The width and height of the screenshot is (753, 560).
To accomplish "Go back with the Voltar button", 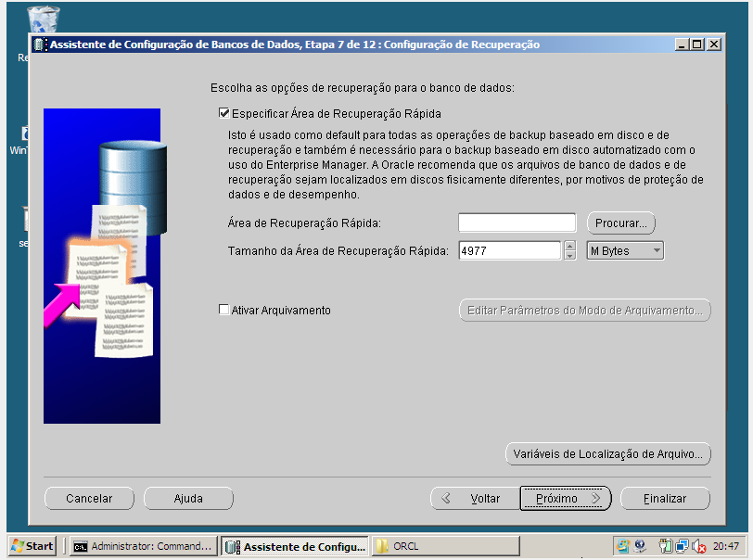I will click(x=475, y=499).
